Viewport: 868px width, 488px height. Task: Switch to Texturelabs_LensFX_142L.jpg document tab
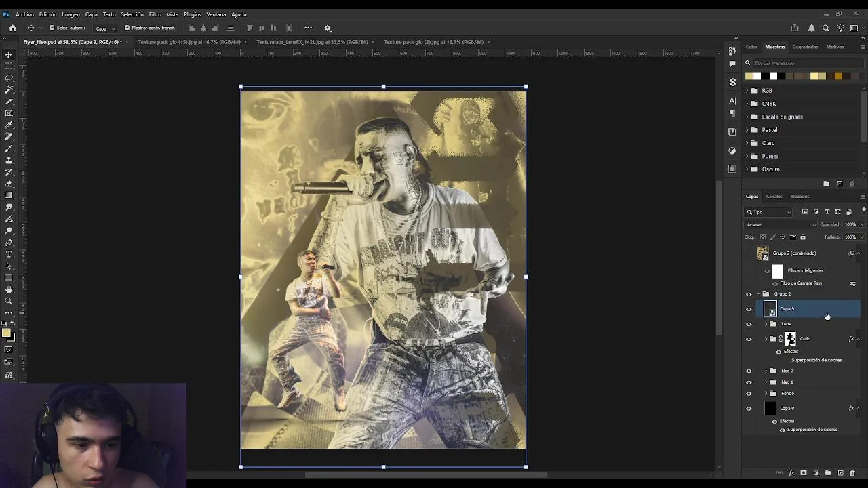312,42
